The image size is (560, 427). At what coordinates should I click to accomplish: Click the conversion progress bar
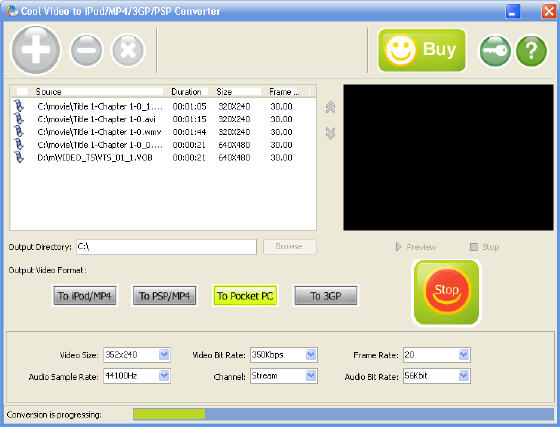click(x=343, y=414)
